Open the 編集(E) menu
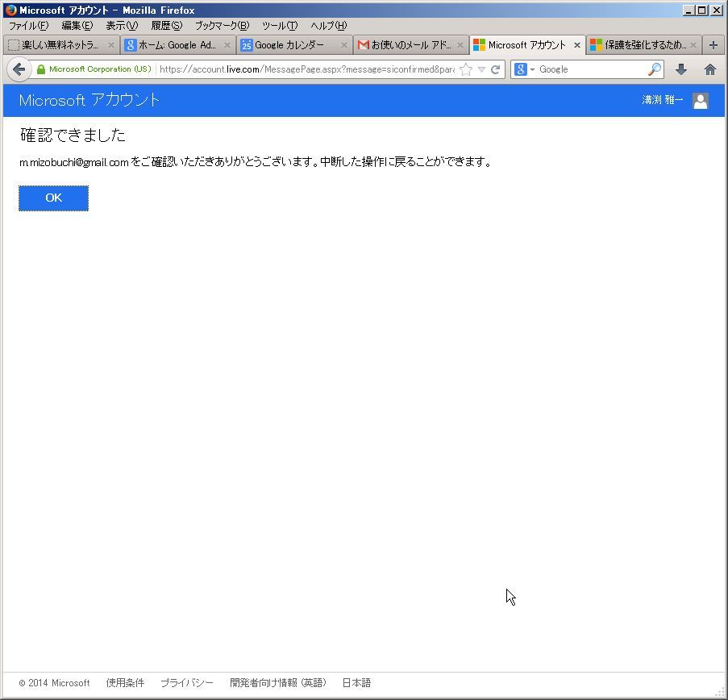The height and width of the screenshot is (700, 728). [77, 26]
